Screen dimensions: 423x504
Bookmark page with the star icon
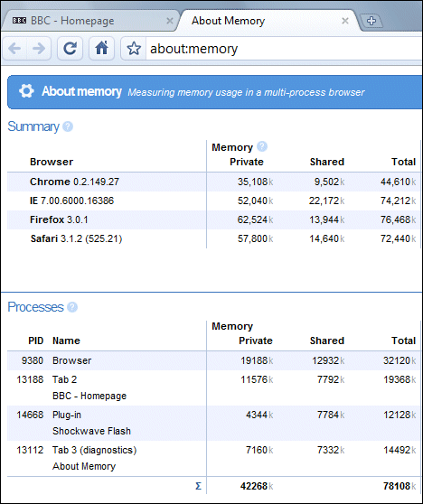[134, 49]
